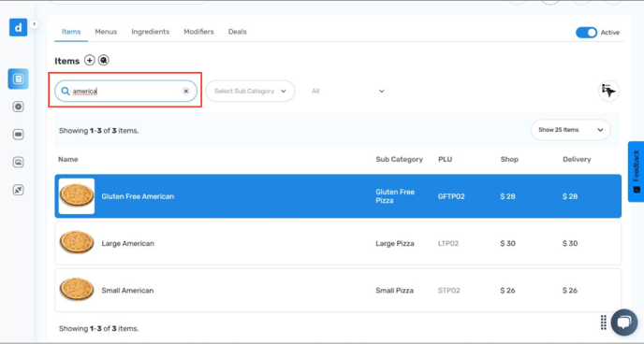Click the Gluten Free American pizza thumbnail
The width and height of the screenshot is (644, 344).
tap(77, 196)
